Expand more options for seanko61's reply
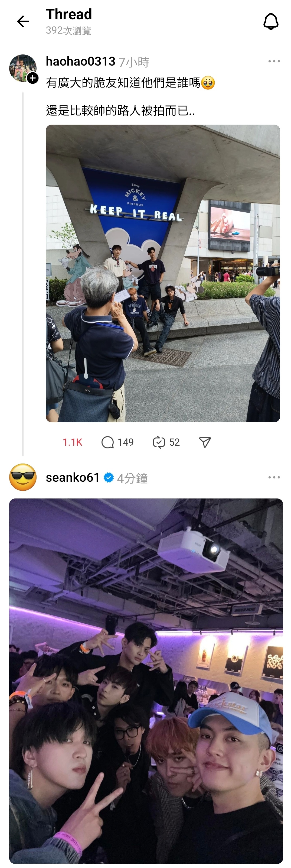The image size is (291, 868). click(274, 477)
